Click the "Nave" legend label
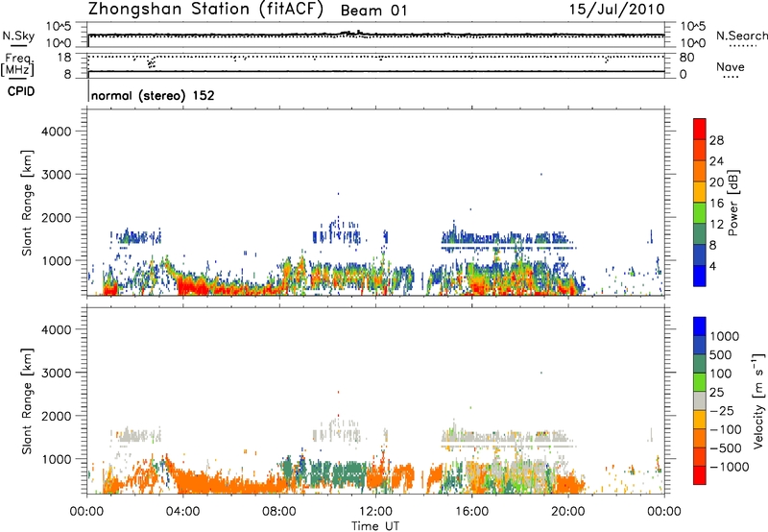This screenshot has width=768, height=532. [x=730, y=67]
